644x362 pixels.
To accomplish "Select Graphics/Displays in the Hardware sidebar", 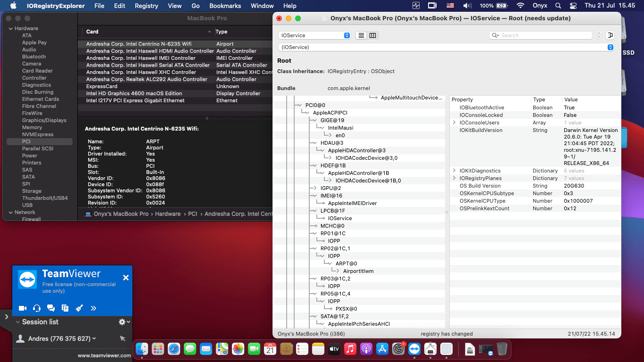I will 44,120.
